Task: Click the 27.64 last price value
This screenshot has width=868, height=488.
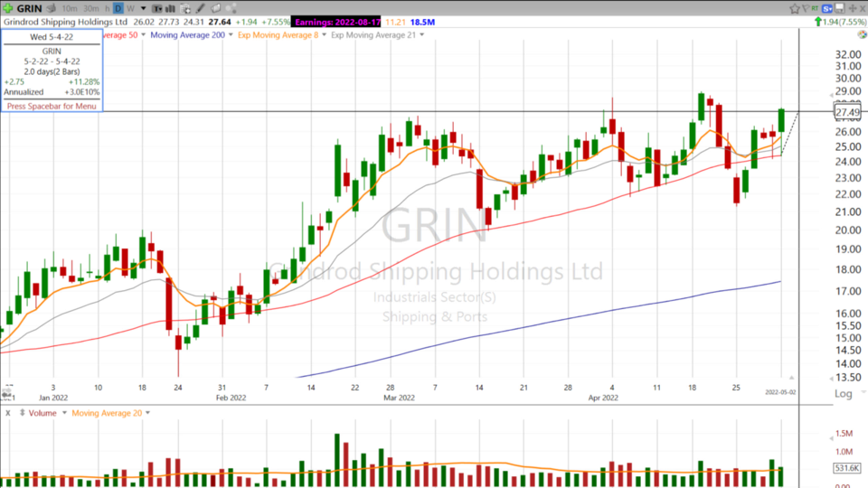Action: (219, 22)
